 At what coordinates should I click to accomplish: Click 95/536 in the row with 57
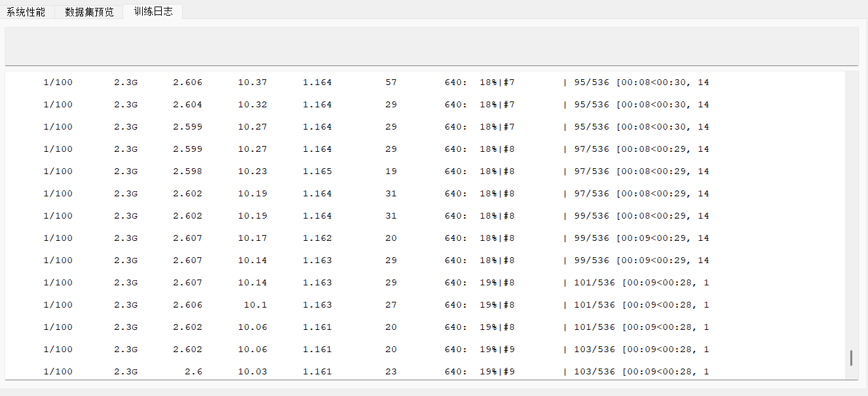(592, 82)
